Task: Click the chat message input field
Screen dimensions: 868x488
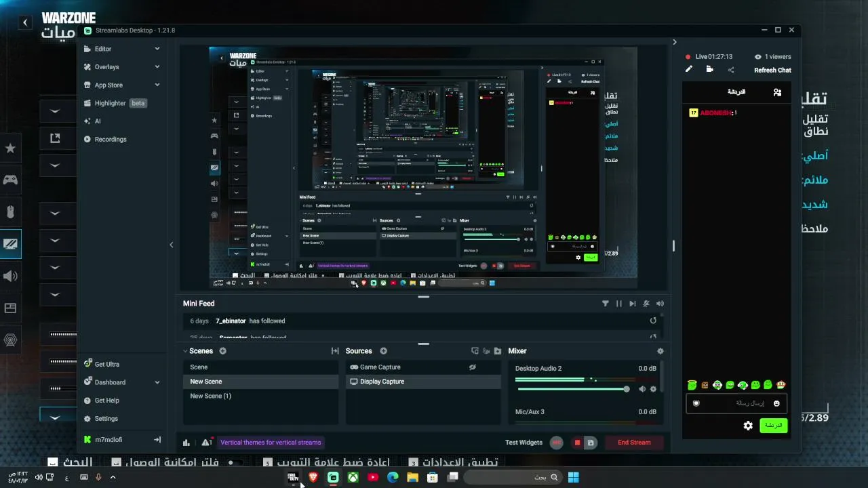Action: pyautogui.click(x=737, y=403)
